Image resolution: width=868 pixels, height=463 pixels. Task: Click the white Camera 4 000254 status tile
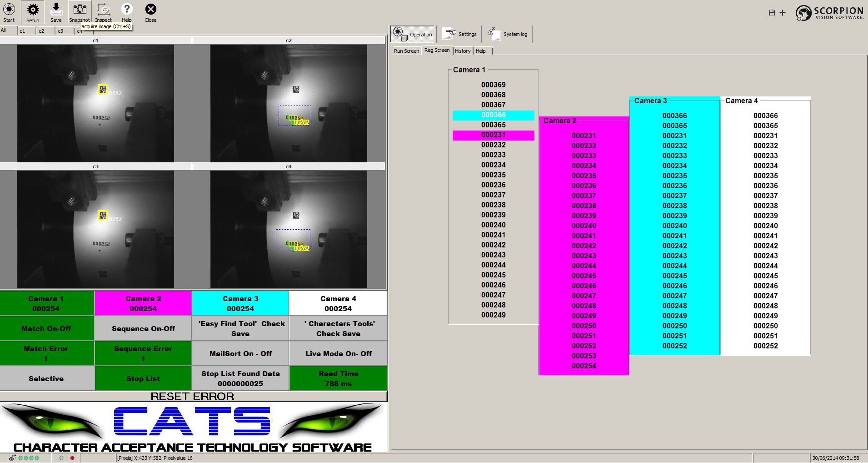pos(338,303)
